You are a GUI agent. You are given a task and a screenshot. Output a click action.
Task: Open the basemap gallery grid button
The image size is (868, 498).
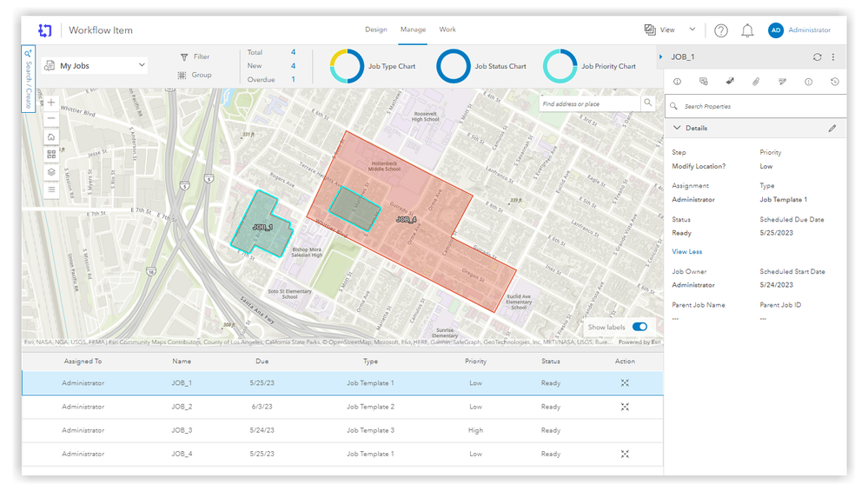click(51, 155)
